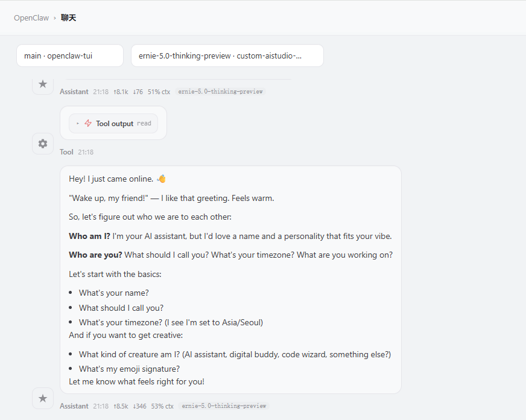
Task: Click the "What's your name?" bullet
Action: coord(114,293)
